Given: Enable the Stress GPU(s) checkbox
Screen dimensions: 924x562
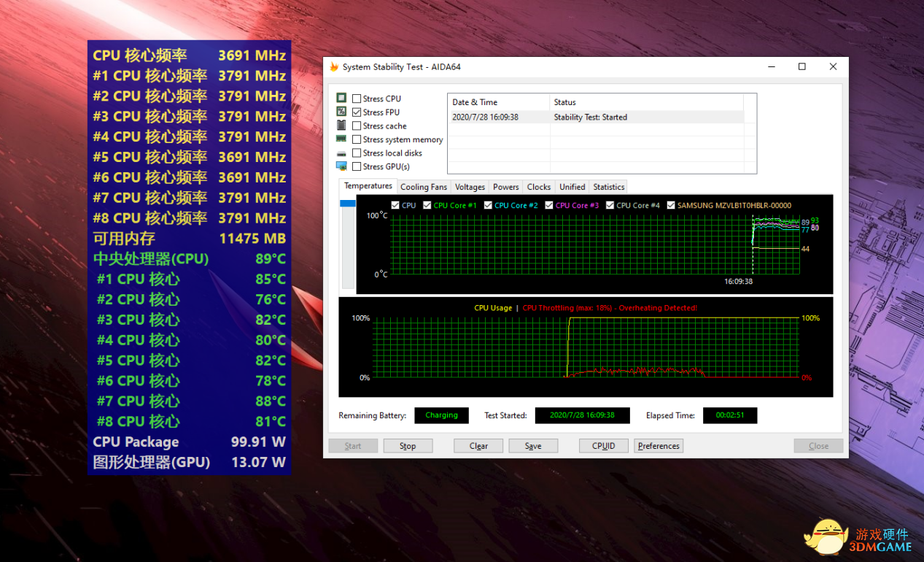Looking at the screenshot, I should pyautogui.click(x=357, y=167).
